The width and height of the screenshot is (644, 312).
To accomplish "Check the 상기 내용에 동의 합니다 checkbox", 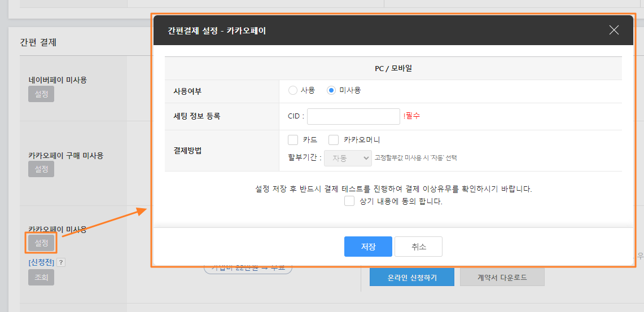I will click(x=349, y=201).
